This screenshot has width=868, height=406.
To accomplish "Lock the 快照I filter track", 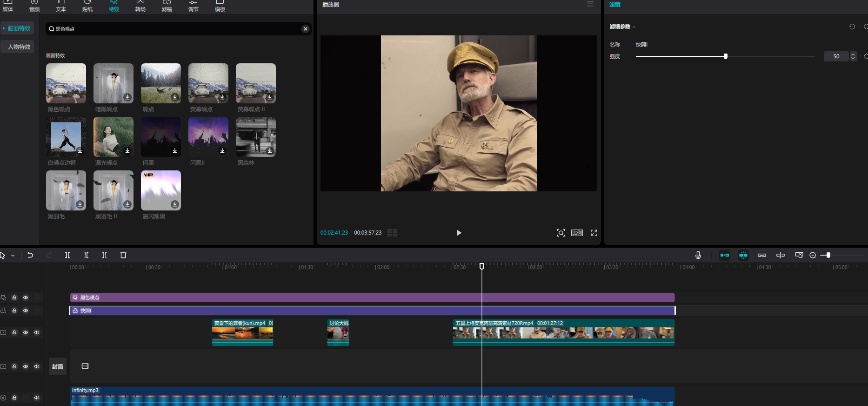I will click(14, 311).
